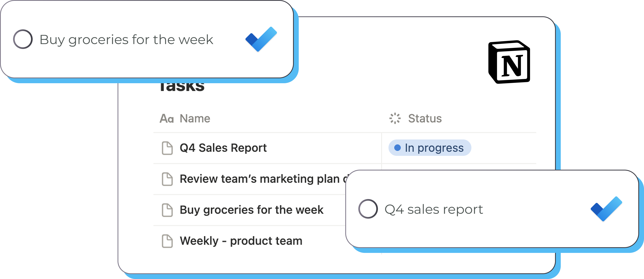Click the To Do checkmark logo beside Q4 sales report
The height and width of the screenshot is (279, 644).
[606, 209]
